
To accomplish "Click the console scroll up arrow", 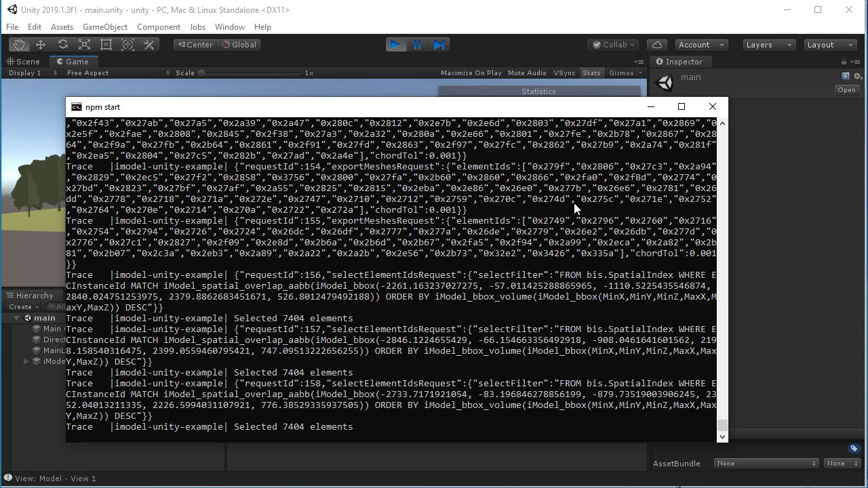I will click(722, 123).
